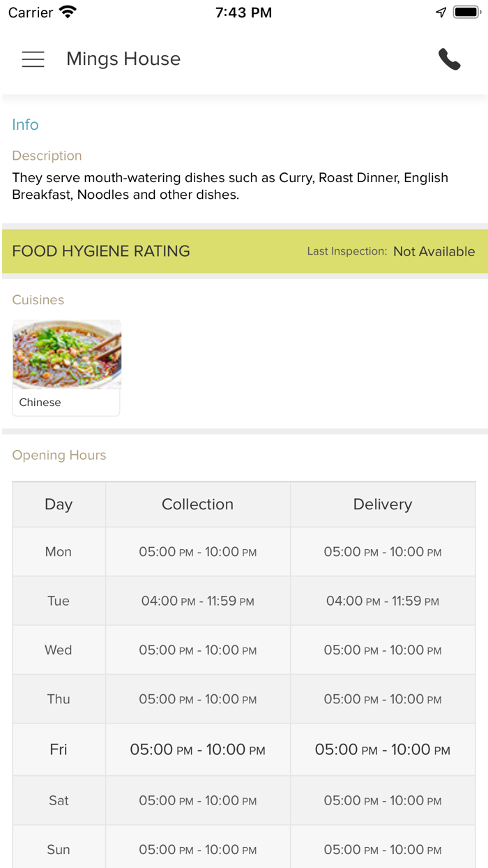This screenshot has width=488, height=868.
Task: Tap the 7:43 PM status bar clock
Action: 243,12
